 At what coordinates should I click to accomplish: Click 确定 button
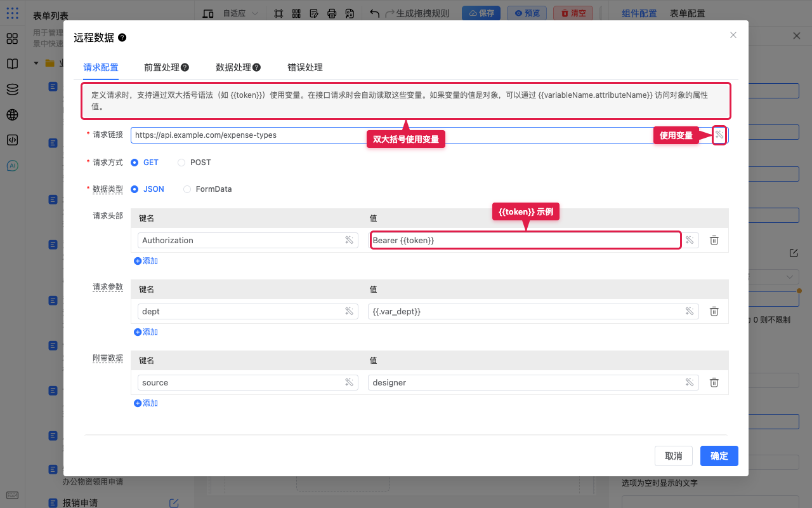719,456
